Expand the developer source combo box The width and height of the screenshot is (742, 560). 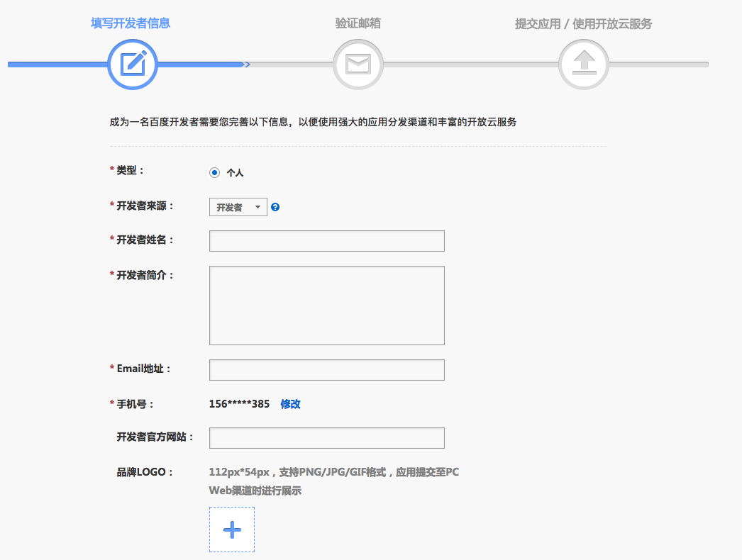pos(238,207)
